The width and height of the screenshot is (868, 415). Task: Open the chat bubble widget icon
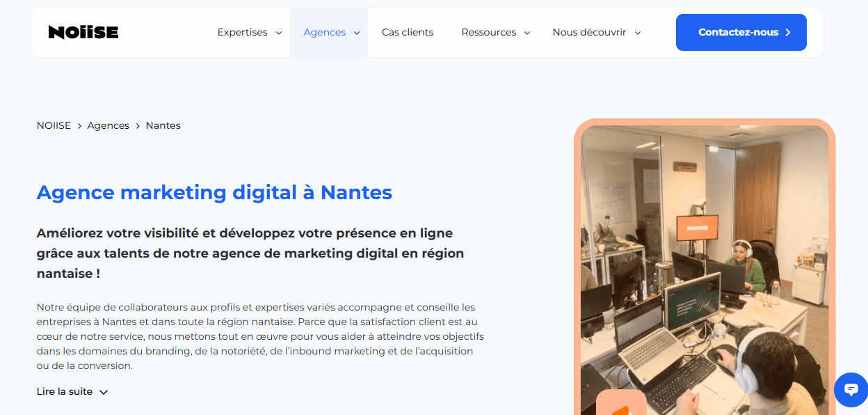click(x=851, y=390)
